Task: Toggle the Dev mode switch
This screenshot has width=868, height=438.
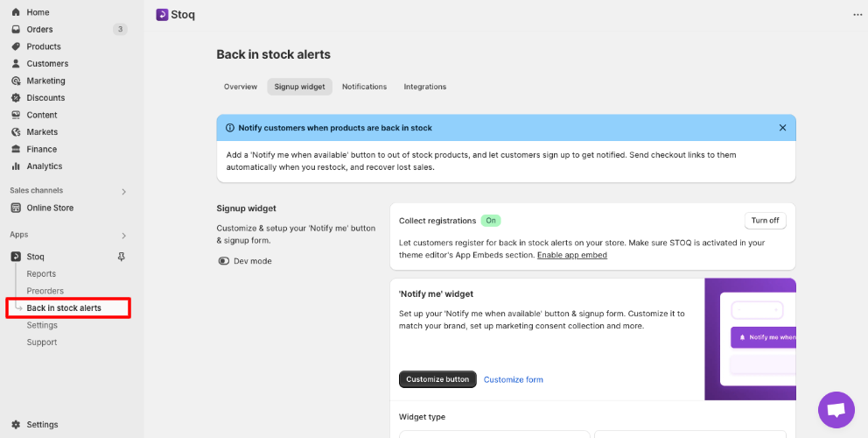Action: tap(224, 261)
